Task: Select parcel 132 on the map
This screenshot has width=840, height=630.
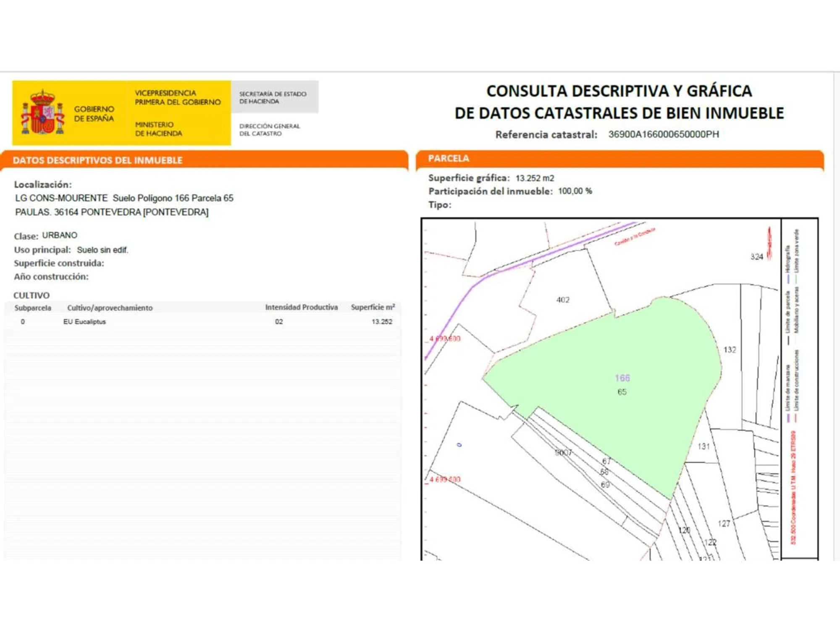Action: coord(730,350)
